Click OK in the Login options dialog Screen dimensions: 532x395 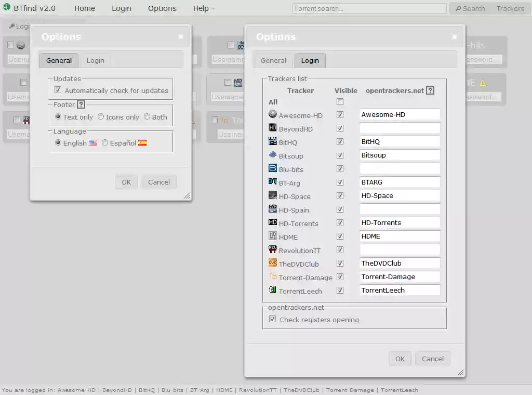point(400,358)
